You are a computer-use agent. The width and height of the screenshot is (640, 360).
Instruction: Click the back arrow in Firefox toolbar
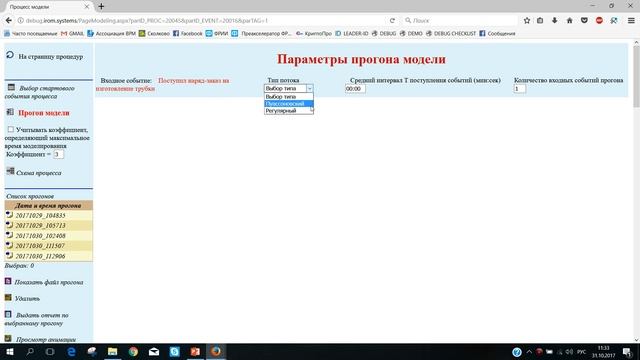coord(9,20)
